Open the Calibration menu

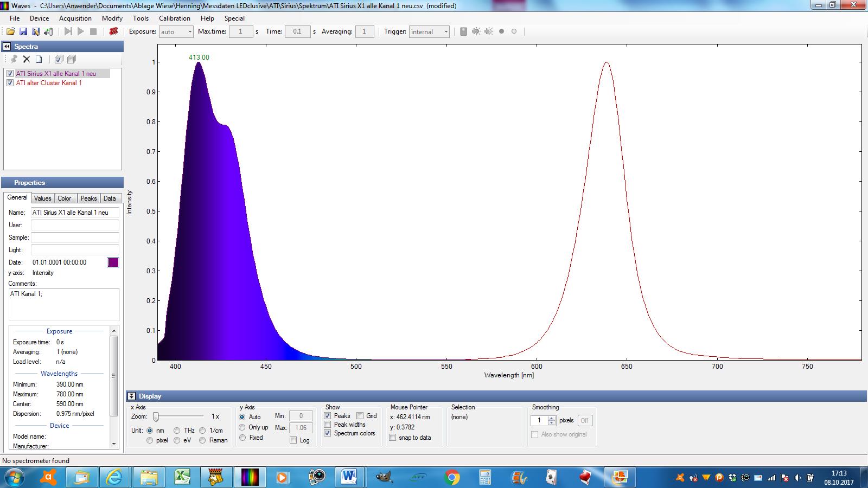tap(174, 18)
